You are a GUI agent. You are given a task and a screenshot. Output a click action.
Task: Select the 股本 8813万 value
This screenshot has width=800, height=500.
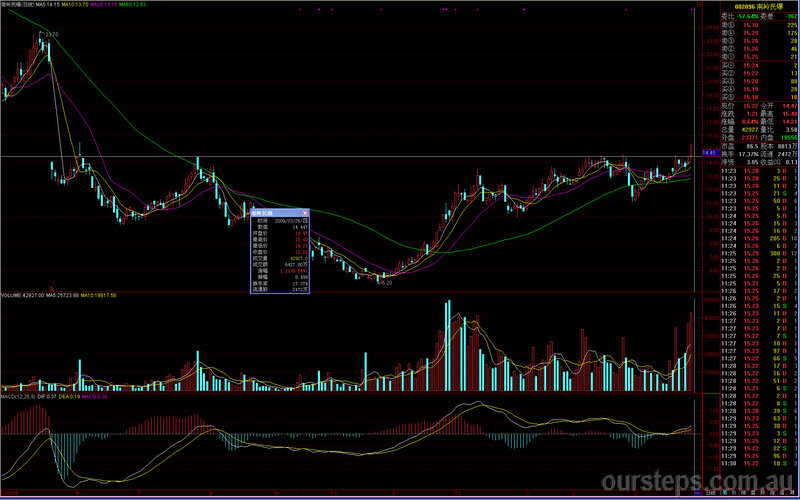tap(788, 146)
